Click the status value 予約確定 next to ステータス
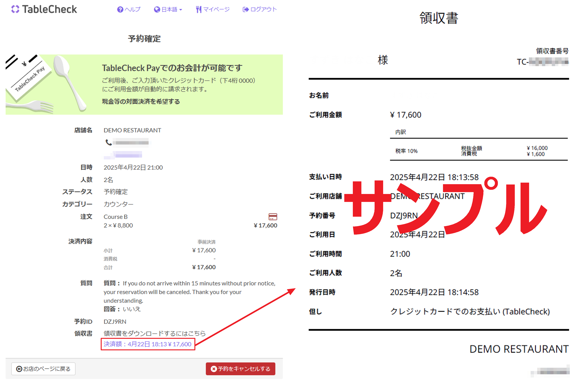Viewport: 588px width, 385px height. [x=116, y=192]
